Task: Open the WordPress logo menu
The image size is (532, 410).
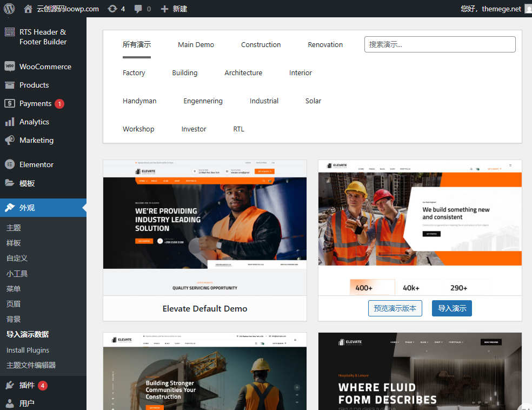Action: (9, 9)
